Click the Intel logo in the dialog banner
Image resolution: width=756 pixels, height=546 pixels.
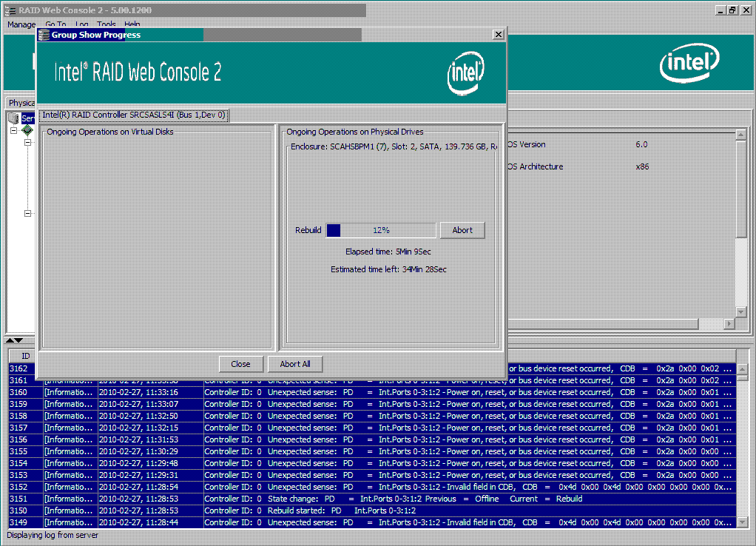click(466, 73)
